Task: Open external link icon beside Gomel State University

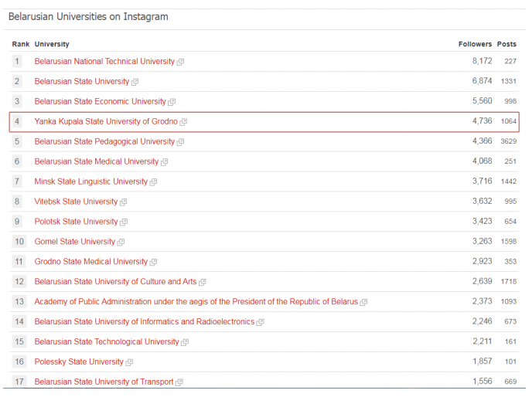Action: (121, 242)
